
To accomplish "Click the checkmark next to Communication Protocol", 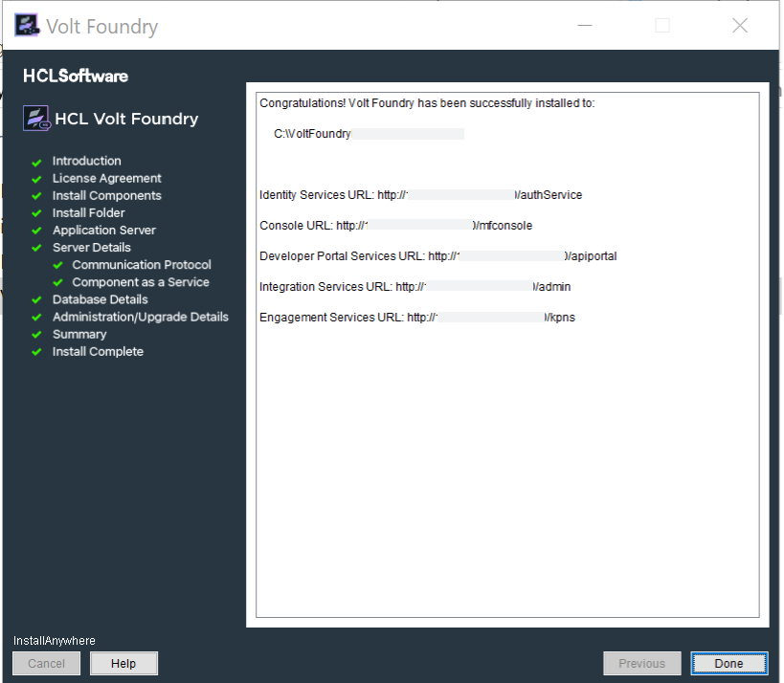I will click(58, 265).
